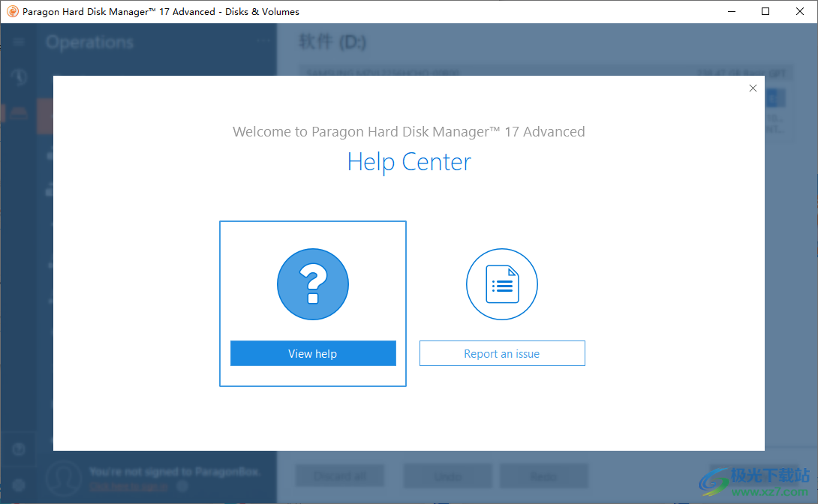The image size is (818, 504).
Task: Maximize the Paragon Hard Disk Manager window
Action: click(x=765, y=11)
